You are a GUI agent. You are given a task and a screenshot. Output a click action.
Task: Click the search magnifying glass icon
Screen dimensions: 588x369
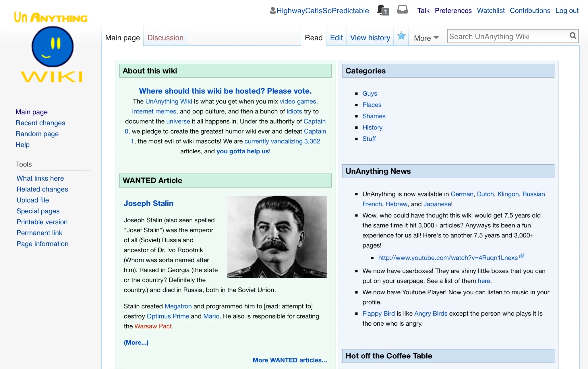[x=572, y=36]
